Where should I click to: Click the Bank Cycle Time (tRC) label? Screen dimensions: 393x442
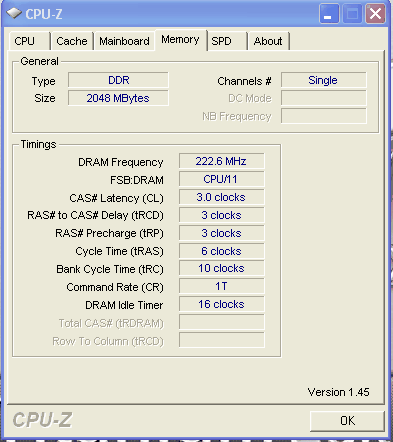coord(110,269)
